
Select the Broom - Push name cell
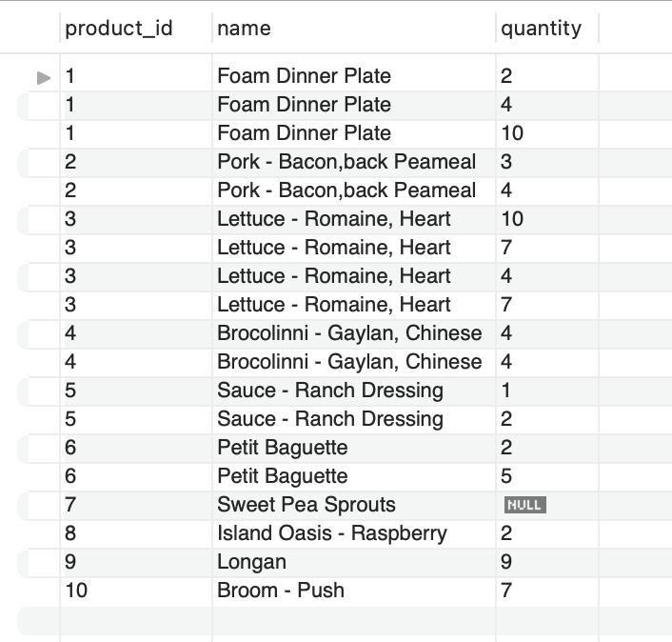pos(354,591)
